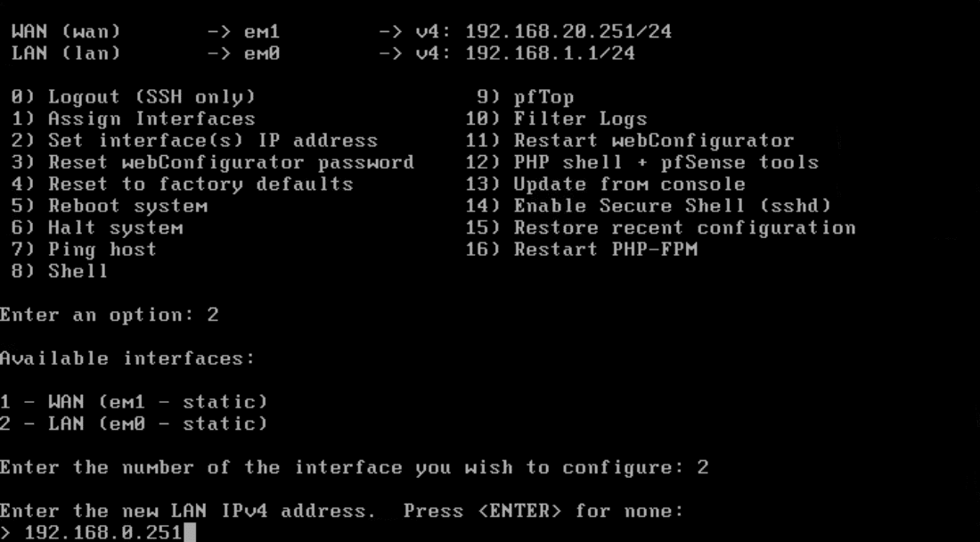
Task: Select "Enable Secure Shell (sshd)" option
Action: coord(672,206)
